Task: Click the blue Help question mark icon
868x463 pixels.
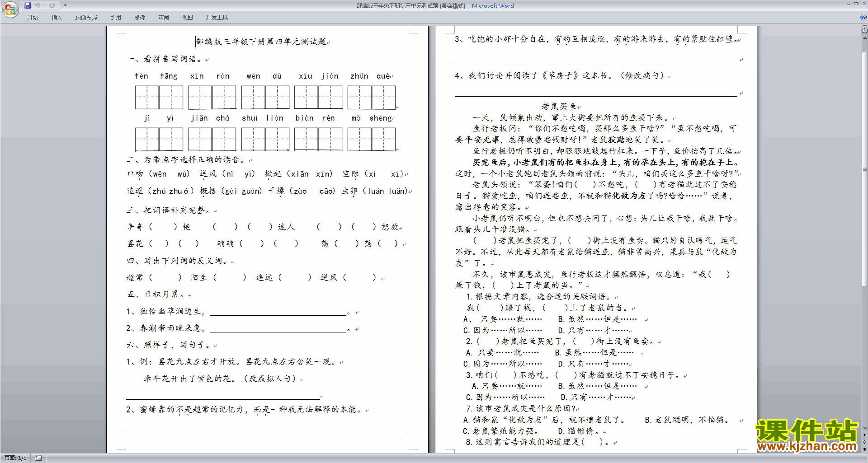Action: (863, 17)
